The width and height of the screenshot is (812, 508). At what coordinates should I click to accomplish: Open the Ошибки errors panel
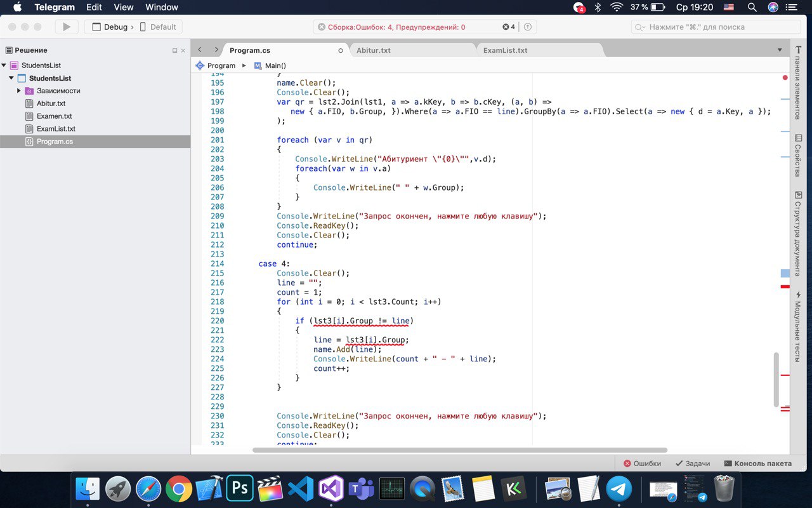tap(642, 464)
